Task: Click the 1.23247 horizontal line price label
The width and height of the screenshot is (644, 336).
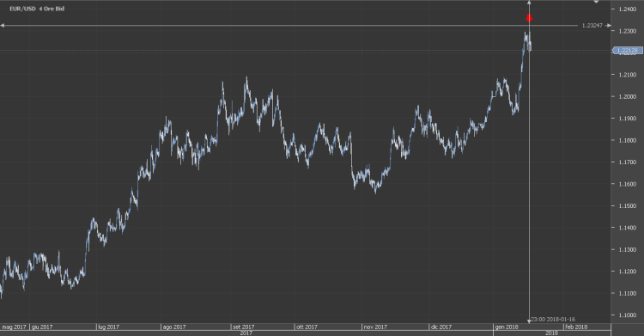Action: click(x=592, y=26)
